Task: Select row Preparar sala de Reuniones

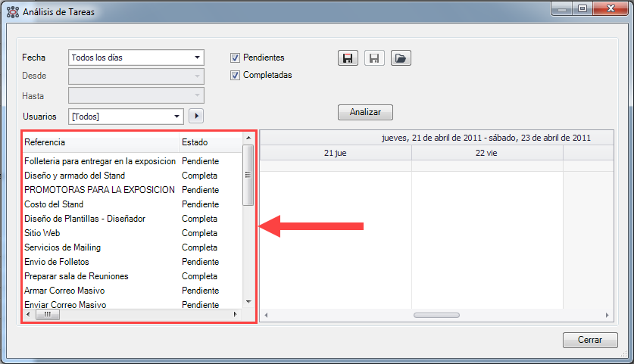Action: click(133, 276)
